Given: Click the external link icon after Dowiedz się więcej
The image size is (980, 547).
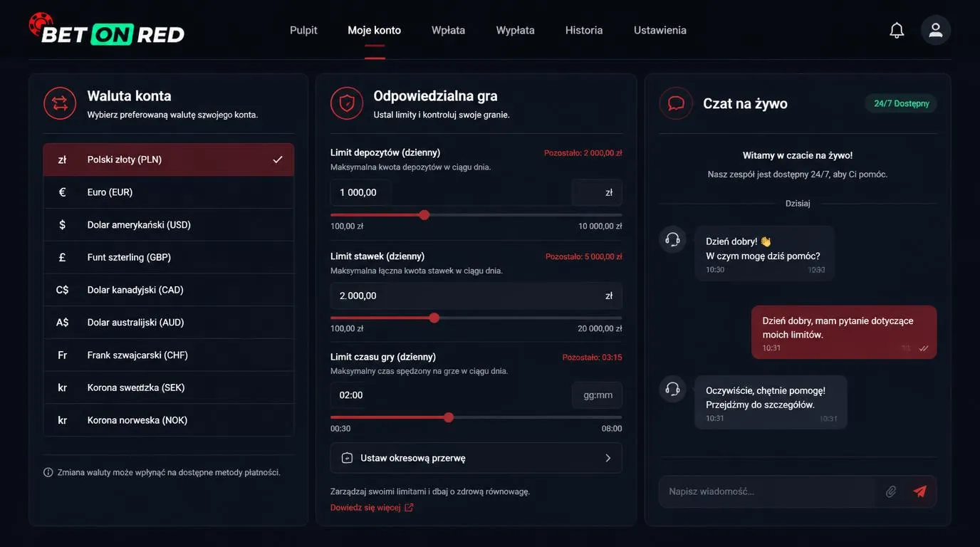Looking at the screenshot, I should pyautogui.click(x=409, y=508).
